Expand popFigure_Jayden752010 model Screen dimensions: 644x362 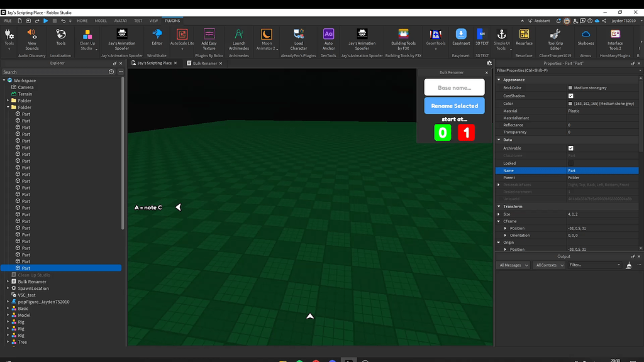pos(8,302)
